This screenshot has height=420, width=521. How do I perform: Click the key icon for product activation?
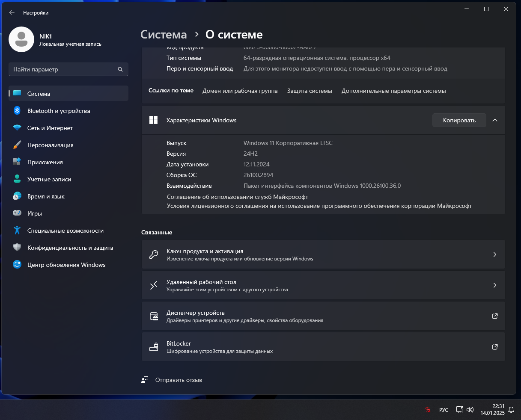[153, 254]
